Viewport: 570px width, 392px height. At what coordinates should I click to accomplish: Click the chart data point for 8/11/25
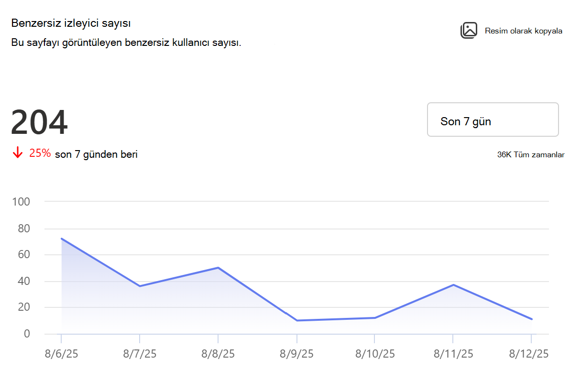tap(453, 285)
